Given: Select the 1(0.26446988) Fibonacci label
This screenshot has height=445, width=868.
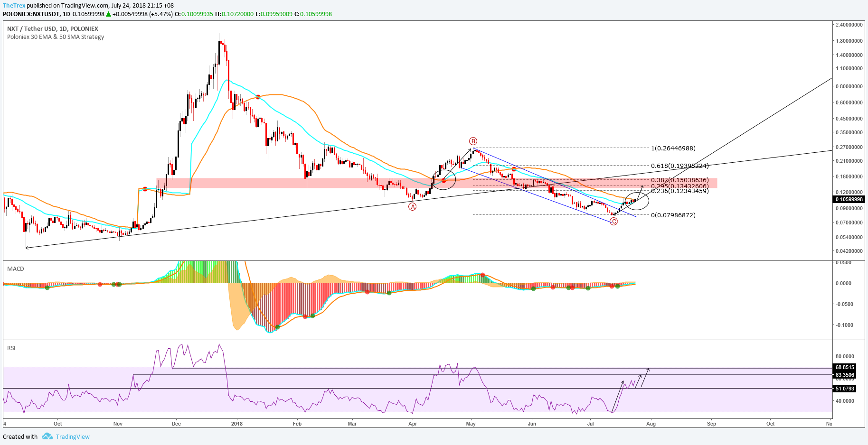Looking at the screenshot, I should [x=673, y=148].
